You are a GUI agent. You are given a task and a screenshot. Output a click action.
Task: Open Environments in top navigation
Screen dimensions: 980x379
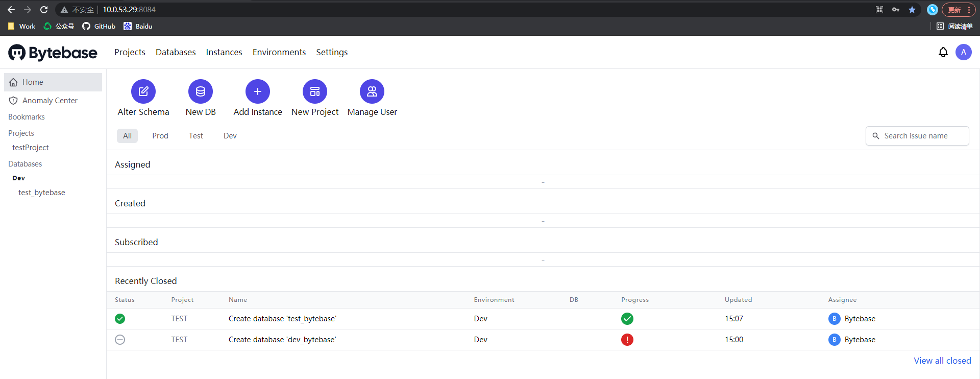coord(279,52)
